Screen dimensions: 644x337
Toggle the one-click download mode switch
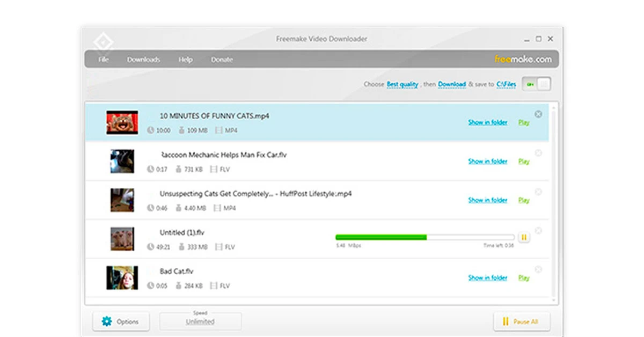(x=536, y=84)
